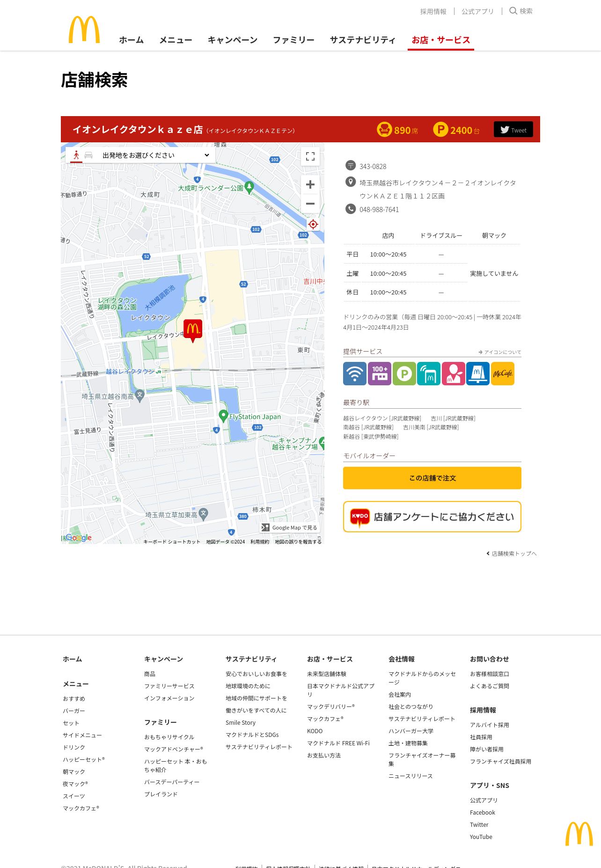
Task: Open footer アルバイト採用 link
Action: pos(490,725)
